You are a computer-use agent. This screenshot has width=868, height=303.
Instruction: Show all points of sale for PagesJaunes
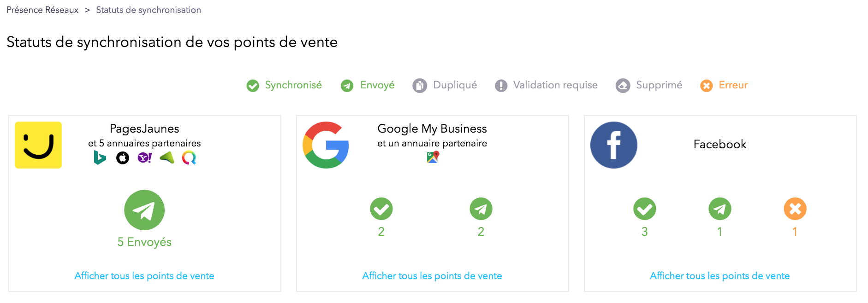(144, 276)
